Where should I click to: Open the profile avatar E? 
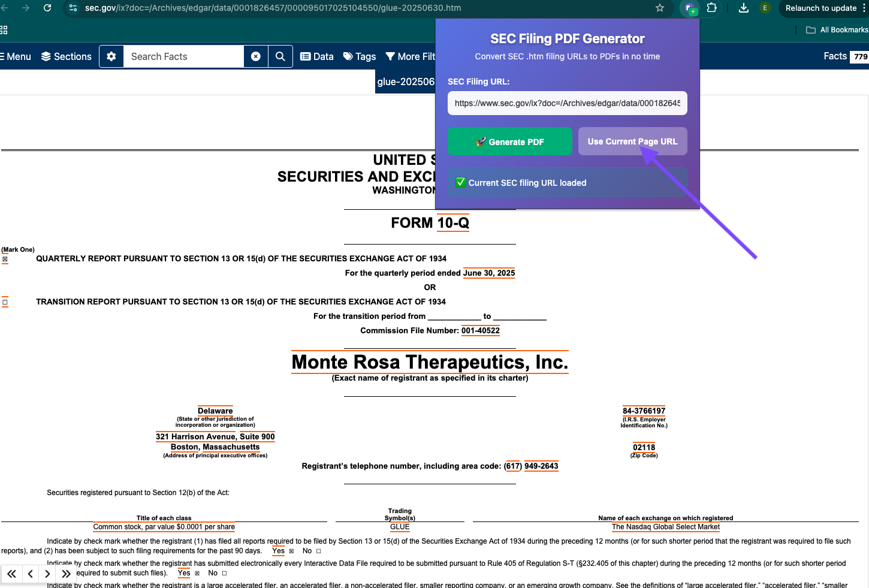765,8
